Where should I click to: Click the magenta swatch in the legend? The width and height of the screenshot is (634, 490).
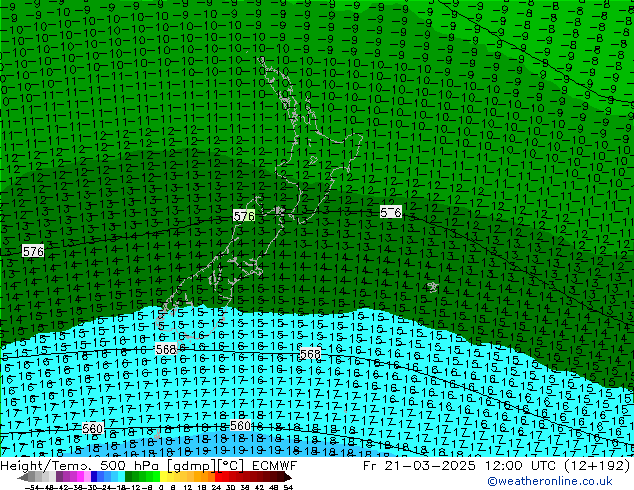pyautogui.click(x=80, y=477)
